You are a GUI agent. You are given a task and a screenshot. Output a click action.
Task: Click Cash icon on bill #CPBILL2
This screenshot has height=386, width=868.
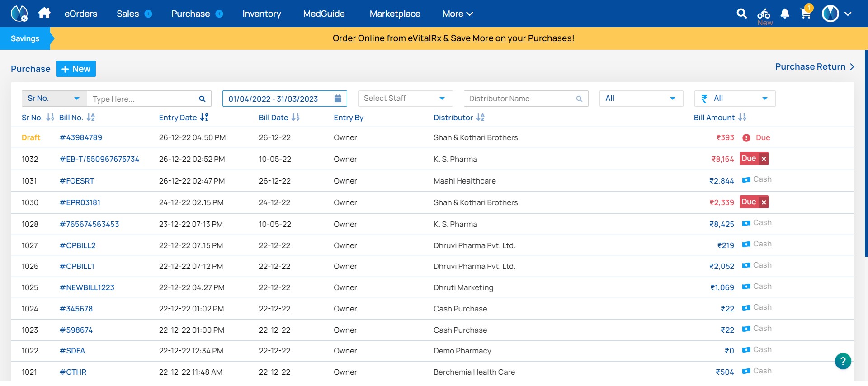(x=746, y=245)
